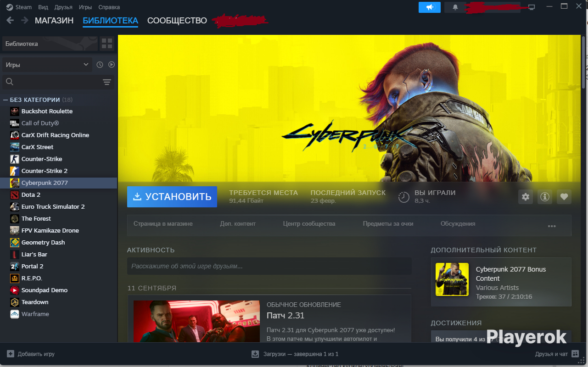Click the Geometry Dash icon
Image resolution: width=588 pixels, height=367 pixels.
tap(14, 243)
